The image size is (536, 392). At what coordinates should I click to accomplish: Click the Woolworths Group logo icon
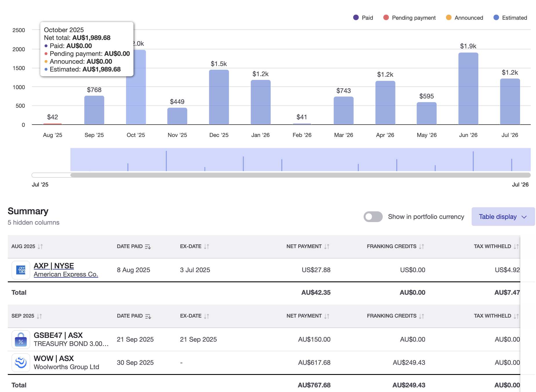[21, 363]
